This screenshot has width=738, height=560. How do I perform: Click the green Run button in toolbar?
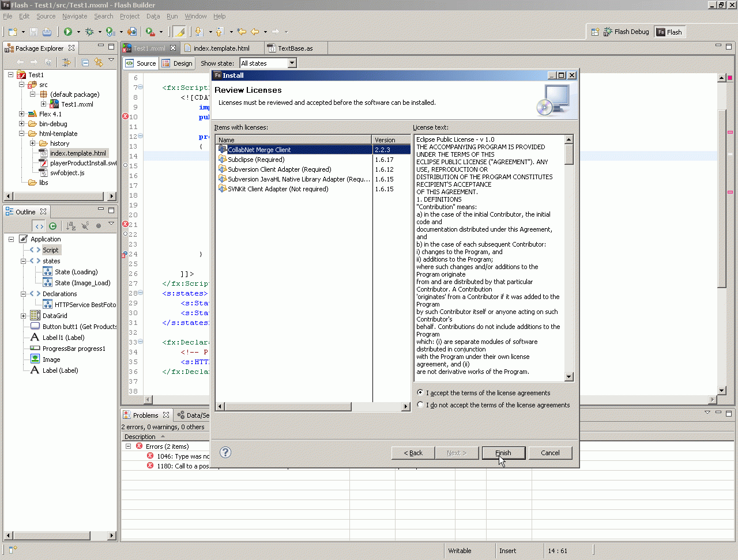(x=68, y=32)
